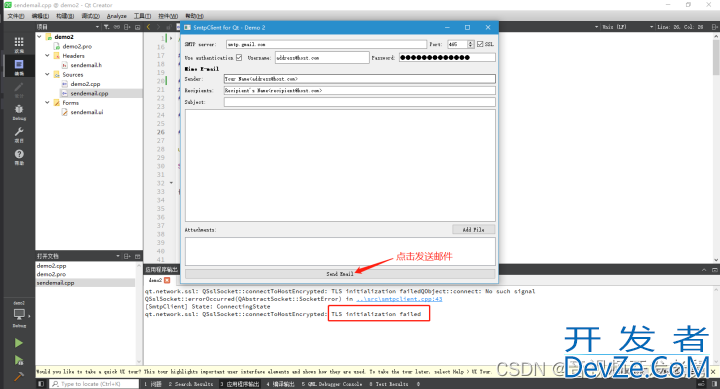Switch to Edit mode in the left sidebar
720x389 pixels.
(x=19, y=67)
